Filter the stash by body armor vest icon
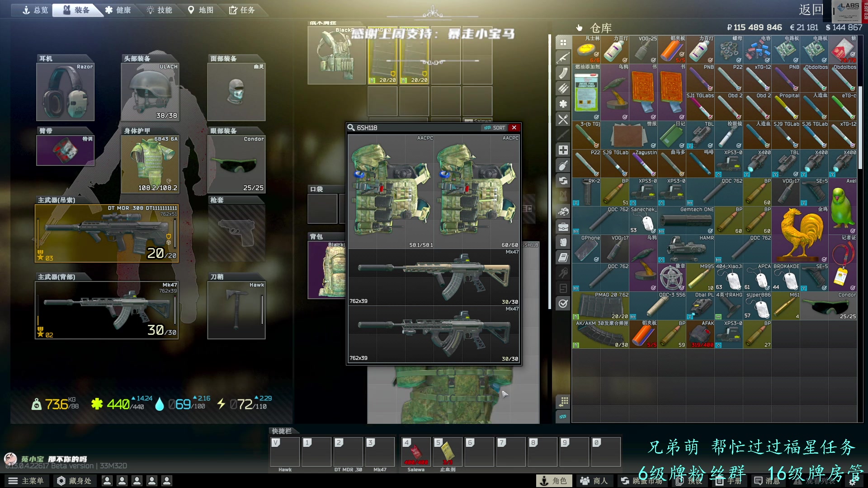This screenshot has height=488, width=868. (x=563, y=242)
